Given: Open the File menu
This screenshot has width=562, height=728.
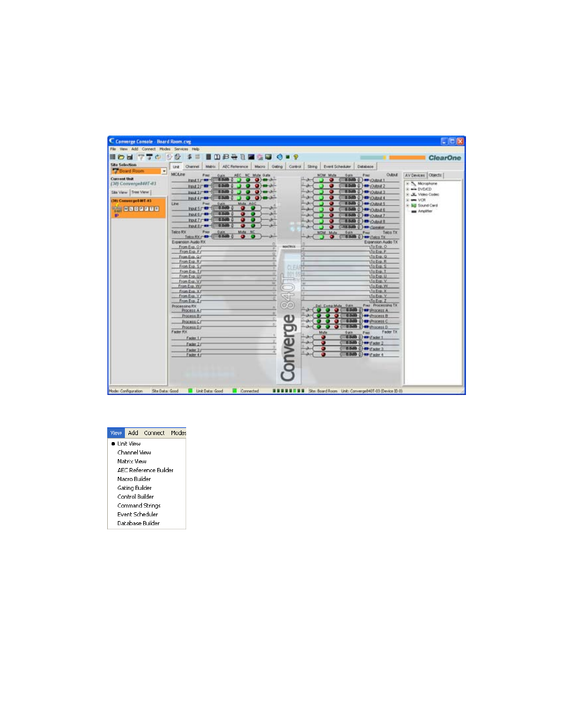Looking at the screenshot, I should tap(113, 149).
